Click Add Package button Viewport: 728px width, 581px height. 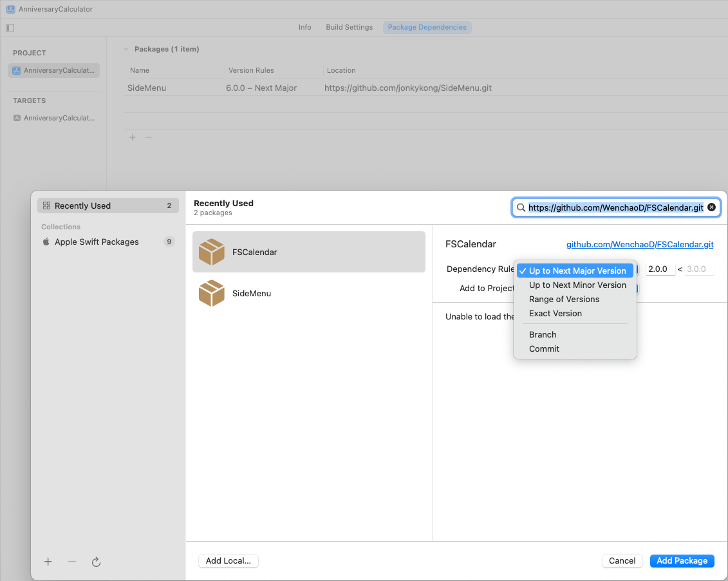(x=682, y=560)
